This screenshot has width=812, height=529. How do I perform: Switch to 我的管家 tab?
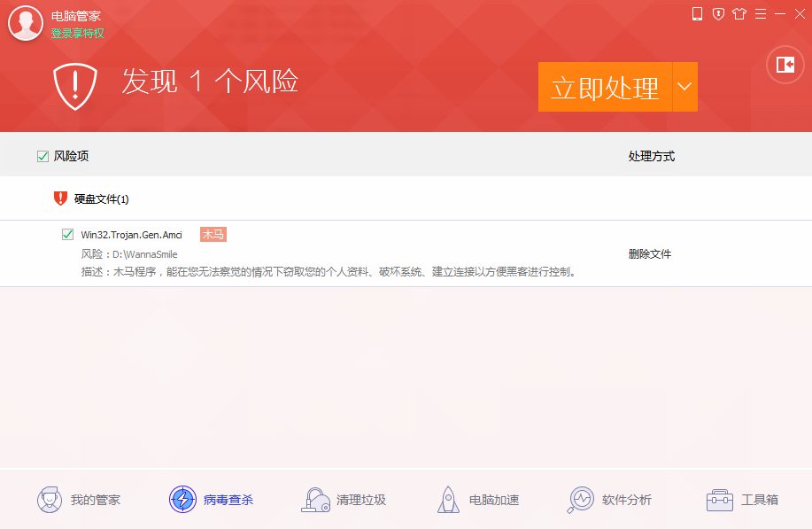tap(79, 500)
